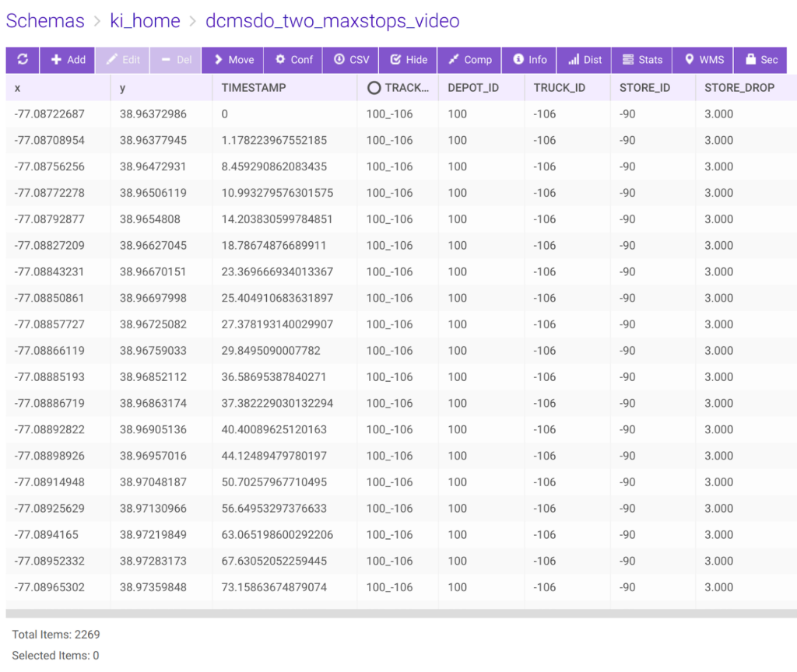This screenshot has width=797, height=672.
Task: Open the Stats panel button
Action: pyautogui.click(x=642, y=60)
